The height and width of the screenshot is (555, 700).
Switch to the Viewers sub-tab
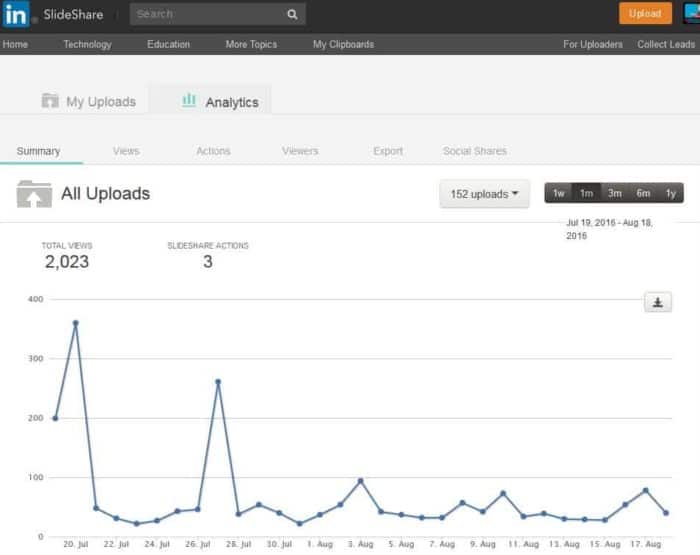[300, 151]
